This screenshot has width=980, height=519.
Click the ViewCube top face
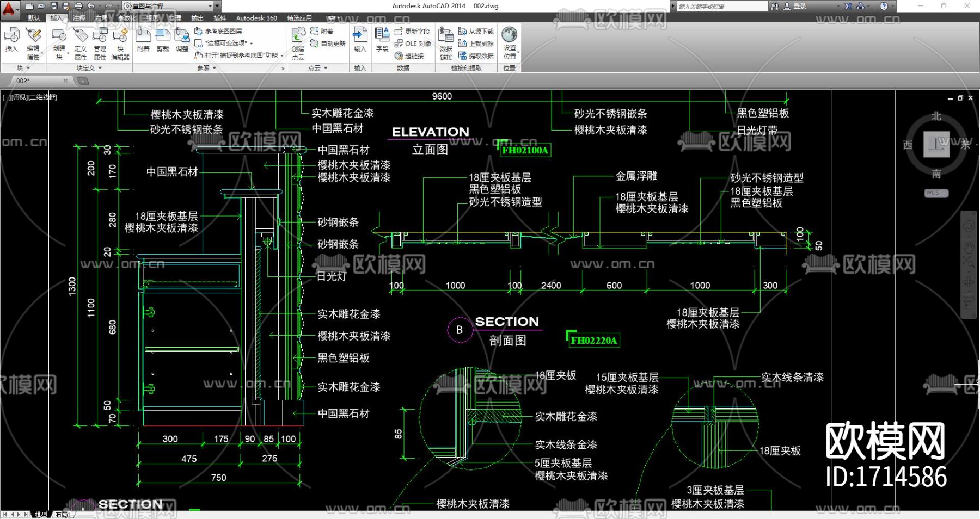click(936, 144)
